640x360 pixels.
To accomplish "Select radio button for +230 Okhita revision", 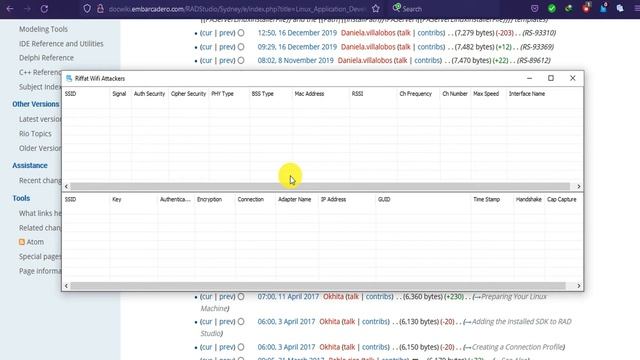I will click(x=241, y=297).
